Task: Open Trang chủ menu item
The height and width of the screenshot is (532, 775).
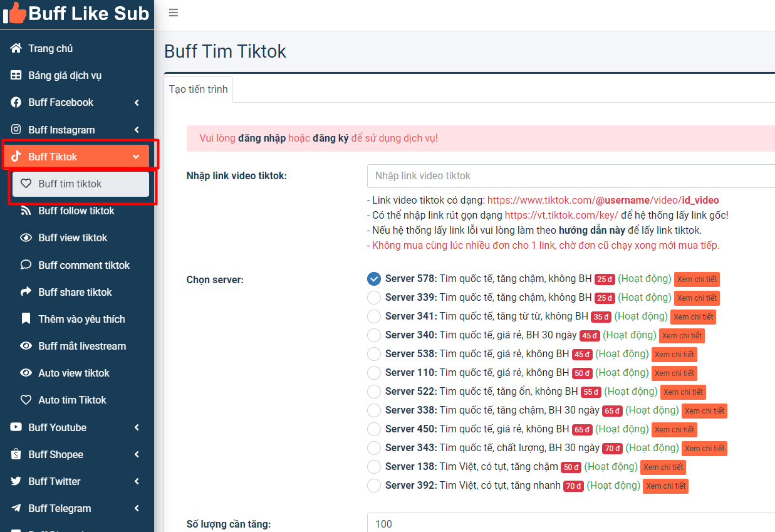Action: (77, 48)
